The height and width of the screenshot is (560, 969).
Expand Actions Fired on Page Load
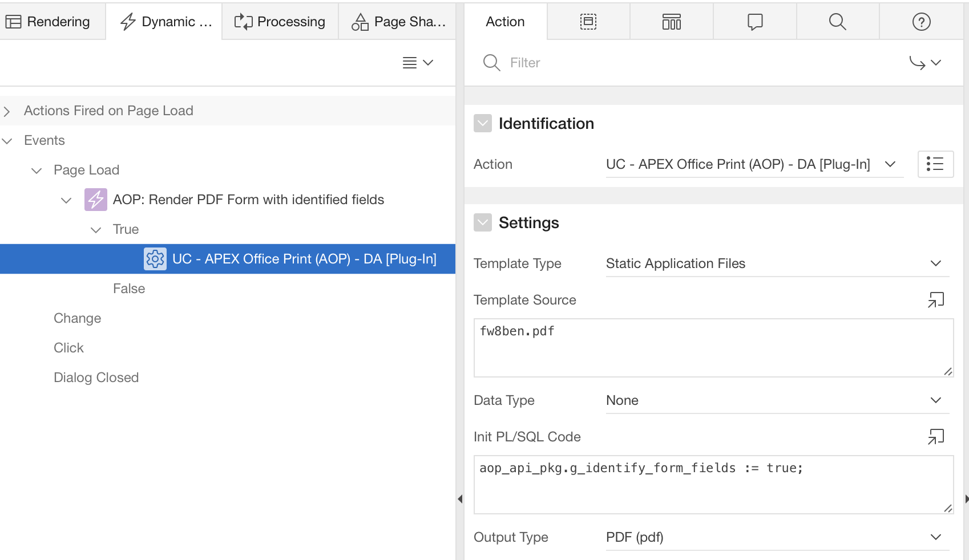(7, 111)
